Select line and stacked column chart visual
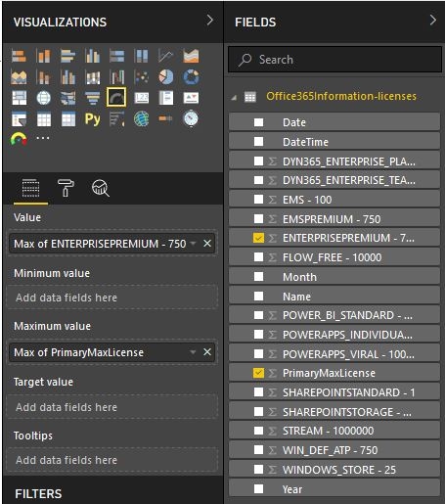Screen dimensions: 445x504 coord(43,77)
